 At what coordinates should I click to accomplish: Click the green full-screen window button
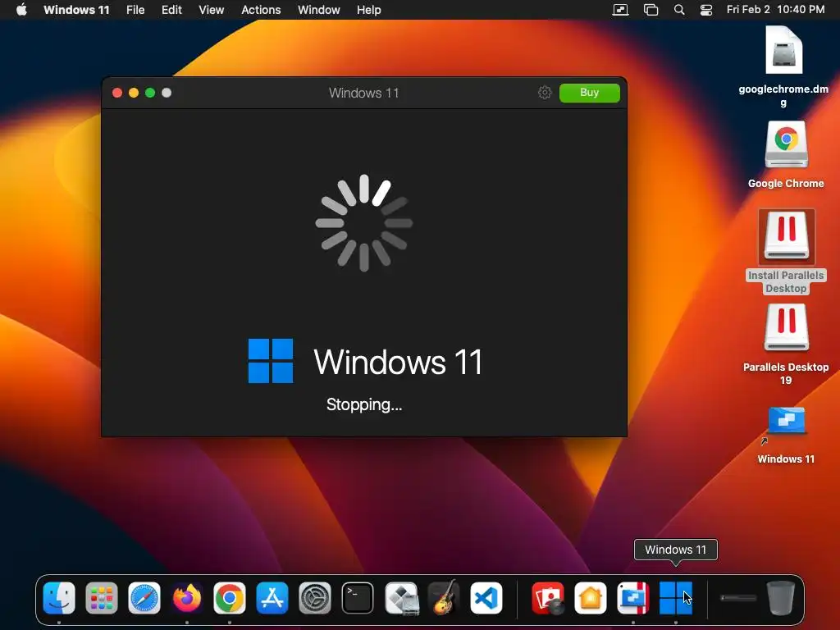click(150, 93)
